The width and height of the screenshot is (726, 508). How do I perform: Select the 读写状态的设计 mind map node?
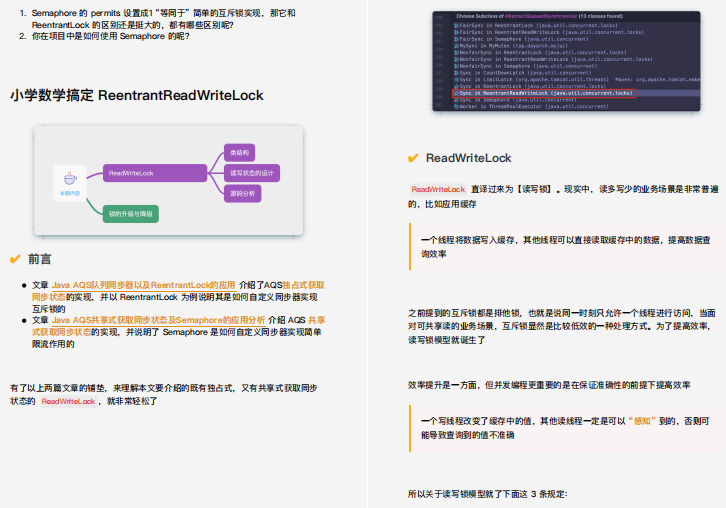click(252, 173)
